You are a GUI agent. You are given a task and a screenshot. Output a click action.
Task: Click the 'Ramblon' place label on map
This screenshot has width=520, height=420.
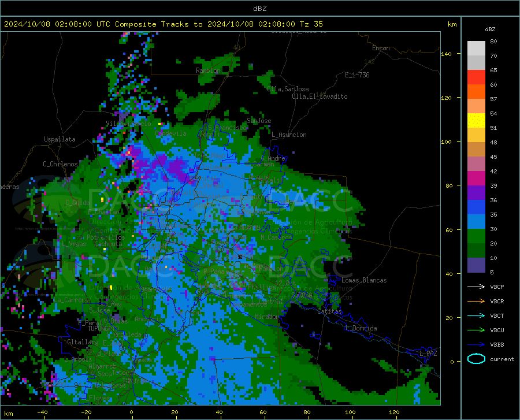(208, 70)
